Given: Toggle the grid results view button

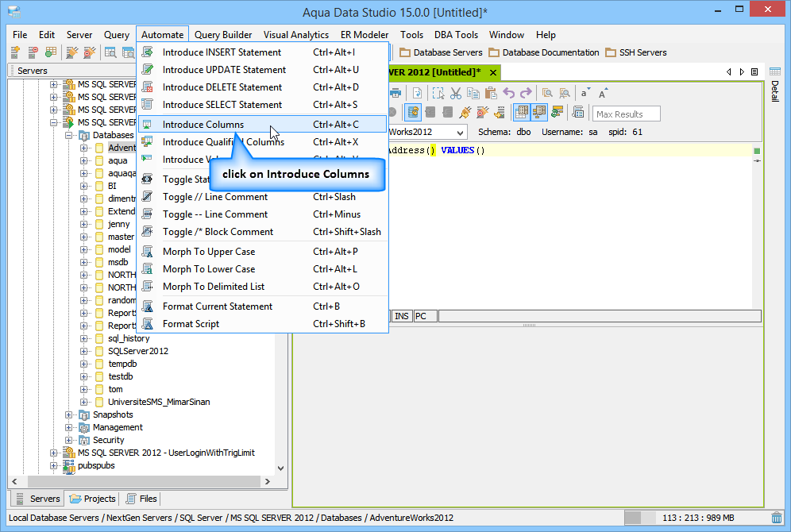Looking at the screenshot, I should (522, 113).
